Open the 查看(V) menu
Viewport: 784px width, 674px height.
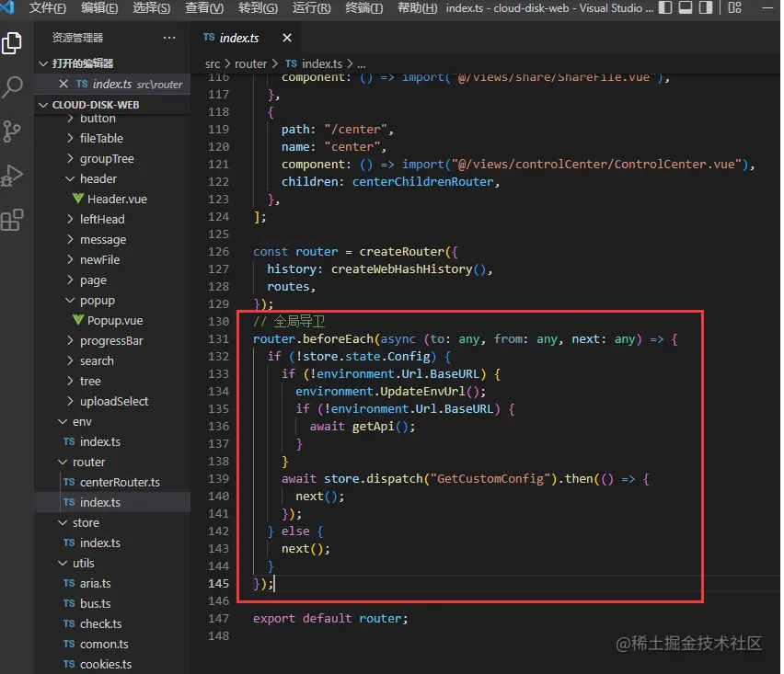click(204, 8)
